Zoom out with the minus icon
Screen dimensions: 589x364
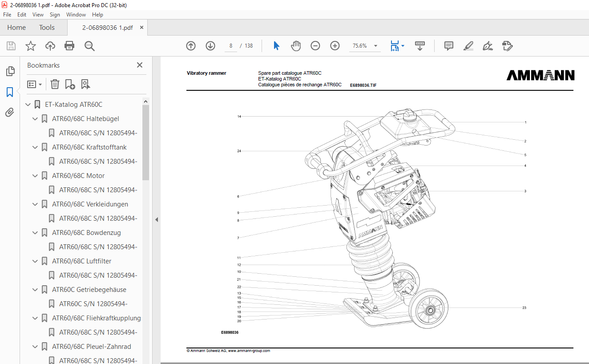coord(315,46)
